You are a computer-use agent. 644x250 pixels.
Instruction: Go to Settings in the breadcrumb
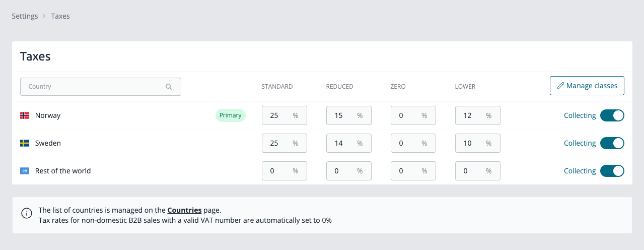(25, 16)
